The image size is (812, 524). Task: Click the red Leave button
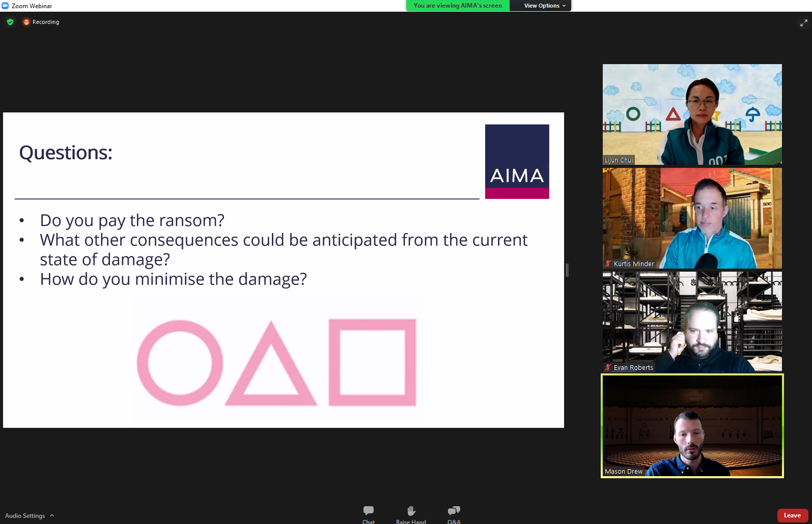click(792, 515)
